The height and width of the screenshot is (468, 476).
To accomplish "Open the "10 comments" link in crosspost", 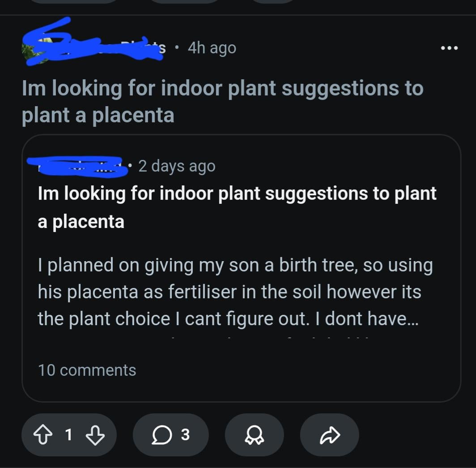I will coord(87,370).
